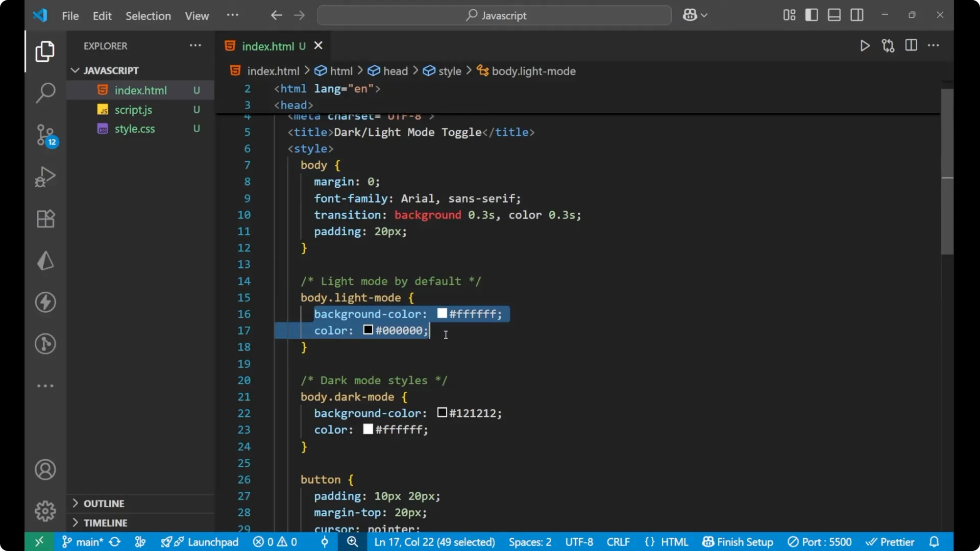Open the accounts menu in activity bar
980x551 pixels.
45,469
